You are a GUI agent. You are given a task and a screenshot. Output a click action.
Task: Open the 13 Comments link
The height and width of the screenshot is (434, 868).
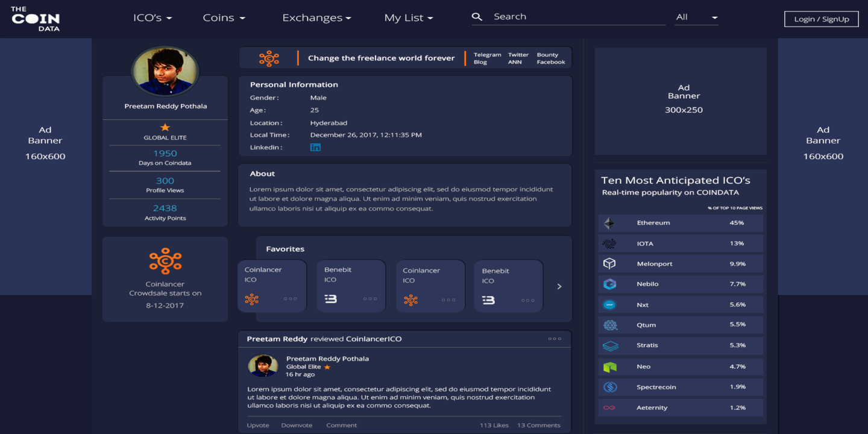coord(539,426)
